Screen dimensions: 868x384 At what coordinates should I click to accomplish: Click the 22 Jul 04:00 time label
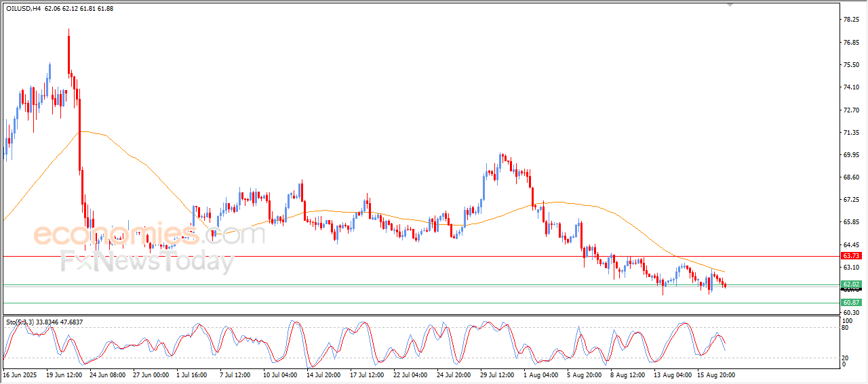point(411,375)
